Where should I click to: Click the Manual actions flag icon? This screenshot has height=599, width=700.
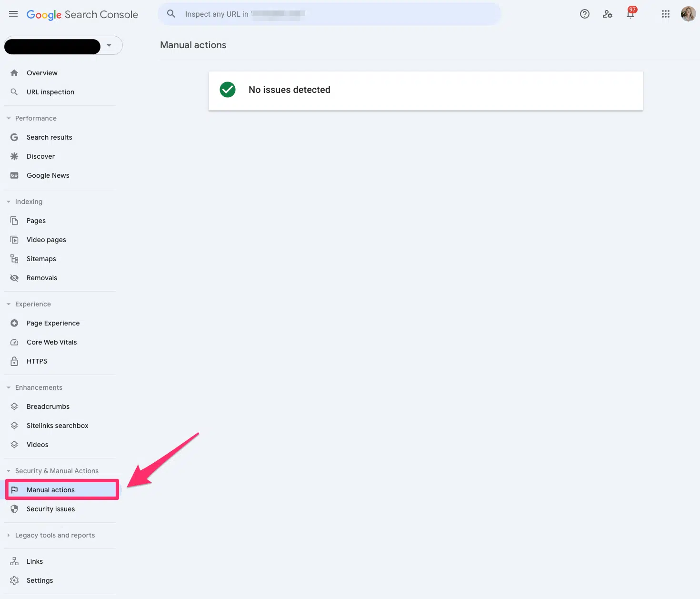pos(14,490)
